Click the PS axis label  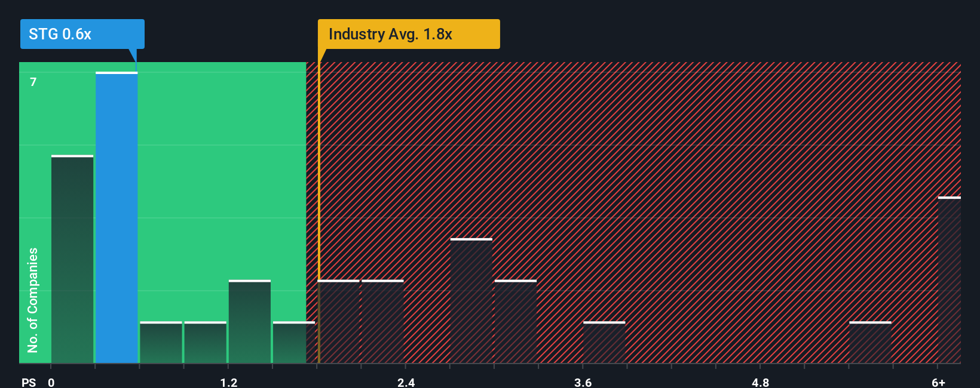click(29, 382)
